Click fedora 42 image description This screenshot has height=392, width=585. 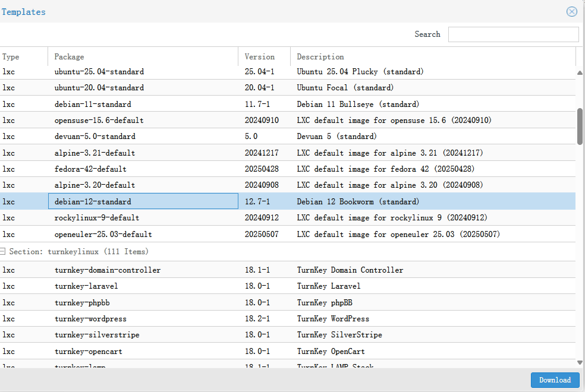[x=385, y=169]
